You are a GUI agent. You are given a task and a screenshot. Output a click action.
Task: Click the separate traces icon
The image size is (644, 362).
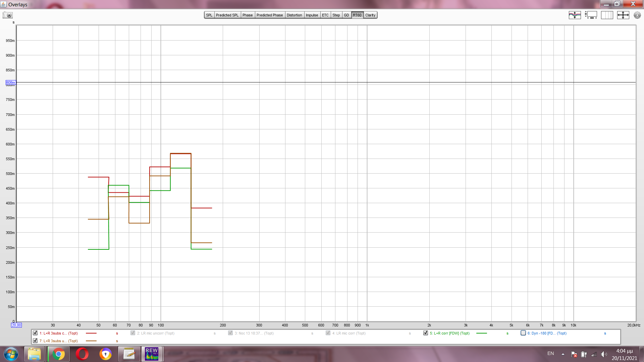pyautogui.click(x=575, y=15)
